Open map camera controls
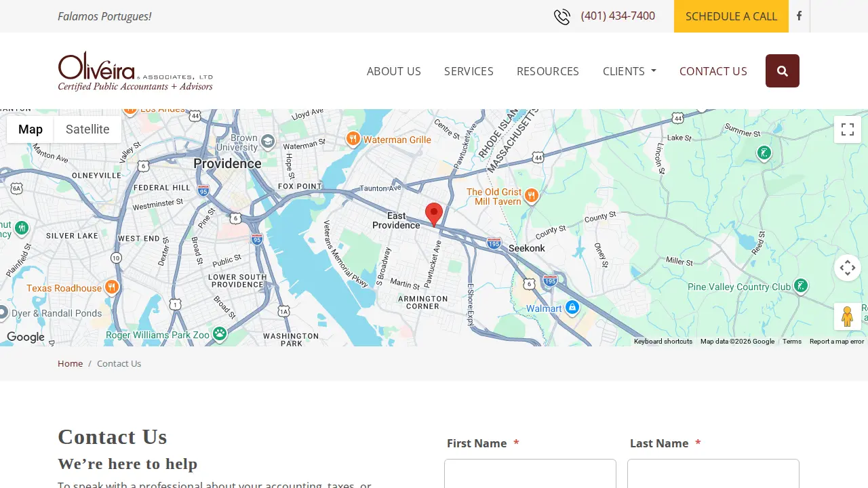This screenshot has width=868, height=488. [x=848, y=268]
